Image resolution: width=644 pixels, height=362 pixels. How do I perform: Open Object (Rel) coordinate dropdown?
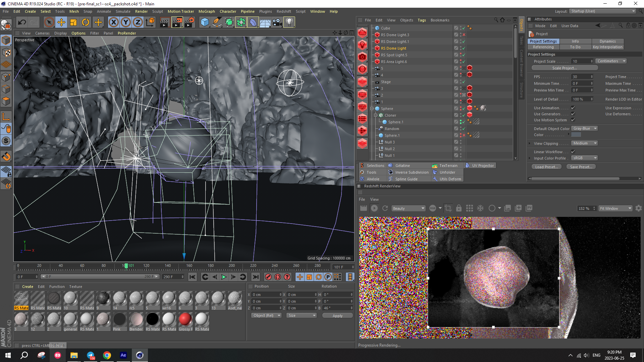pyautogui.click(x=266, y=316)
